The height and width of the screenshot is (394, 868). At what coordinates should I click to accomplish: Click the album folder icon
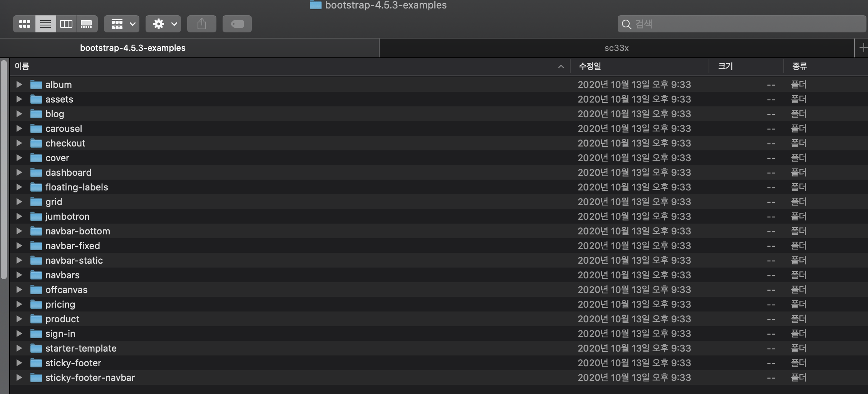pyautogui.click(x=36, y=84)
